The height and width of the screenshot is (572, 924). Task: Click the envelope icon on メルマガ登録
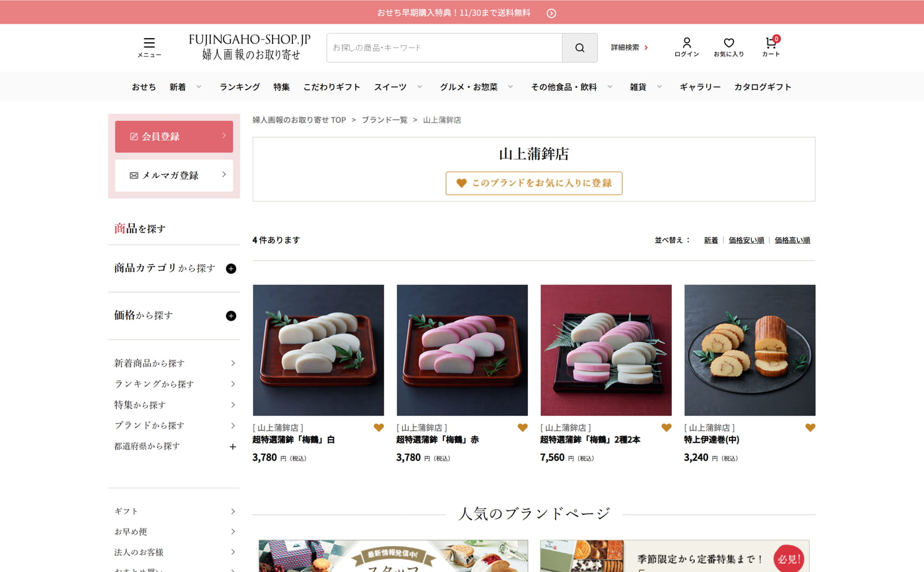[133, 176]
